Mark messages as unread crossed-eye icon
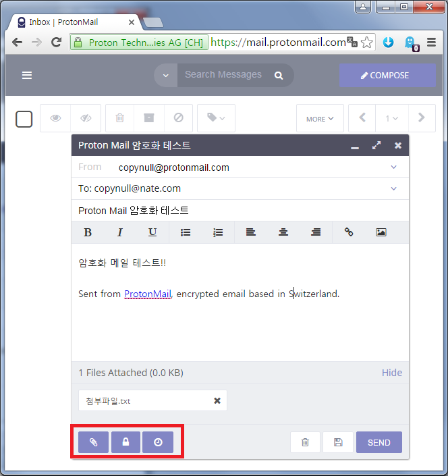The image size is (448, 476). (86, 117)
